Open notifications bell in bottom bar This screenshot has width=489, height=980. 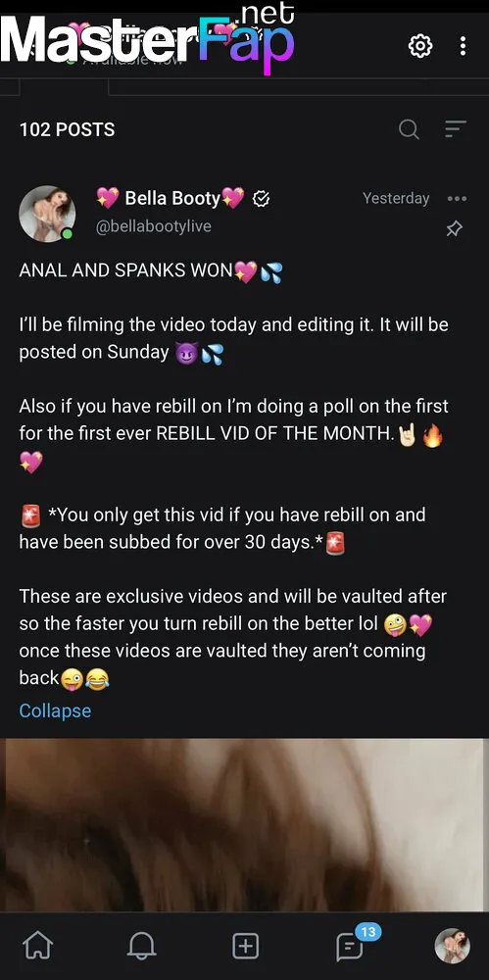[x=141, y=946]
